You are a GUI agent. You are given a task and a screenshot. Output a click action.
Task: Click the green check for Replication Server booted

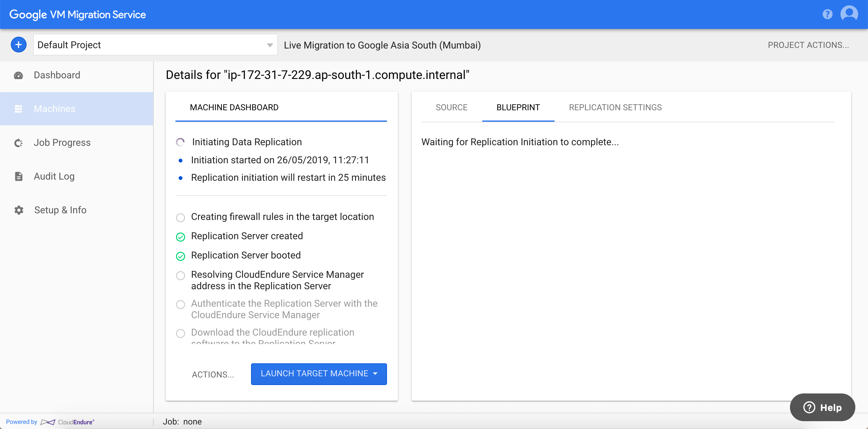[x=181, y=256]
